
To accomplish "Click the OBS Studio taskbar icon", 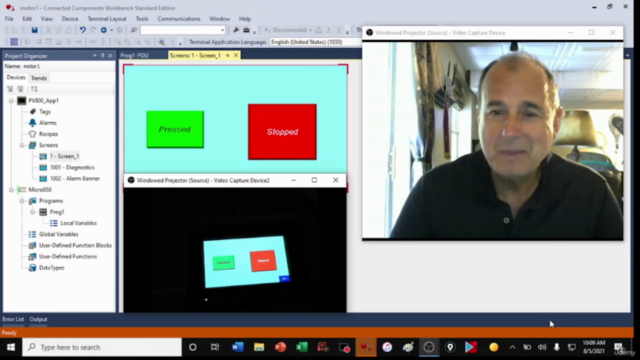I will 429,347.
